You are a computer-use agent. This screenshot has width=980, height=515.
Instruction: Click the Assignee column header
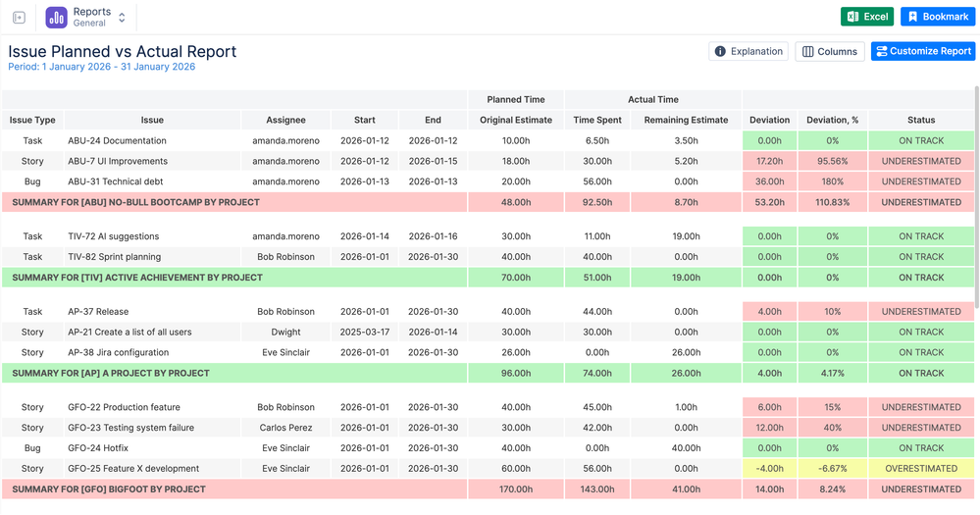tap(285, 120)
